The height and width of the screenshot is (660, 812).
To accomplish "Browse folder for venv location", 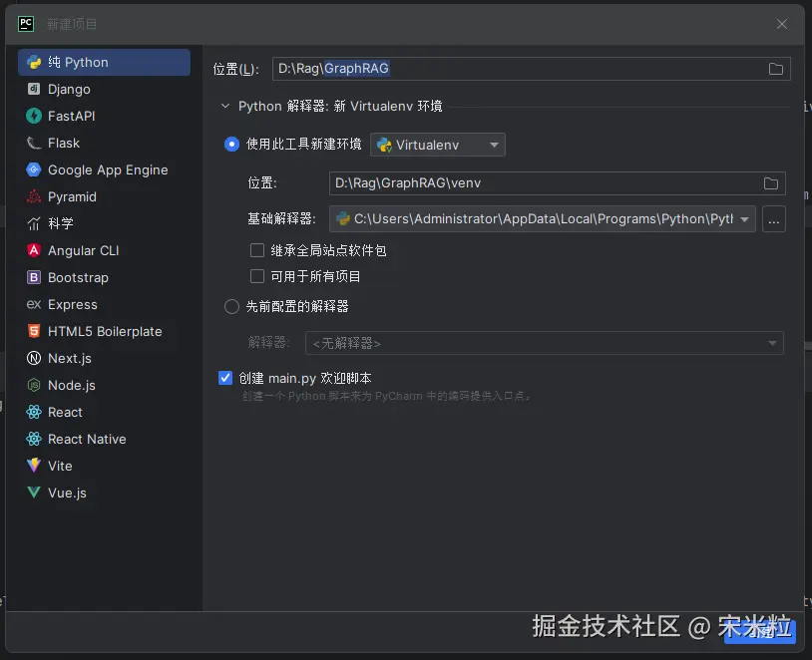I will tap(771, 183).
